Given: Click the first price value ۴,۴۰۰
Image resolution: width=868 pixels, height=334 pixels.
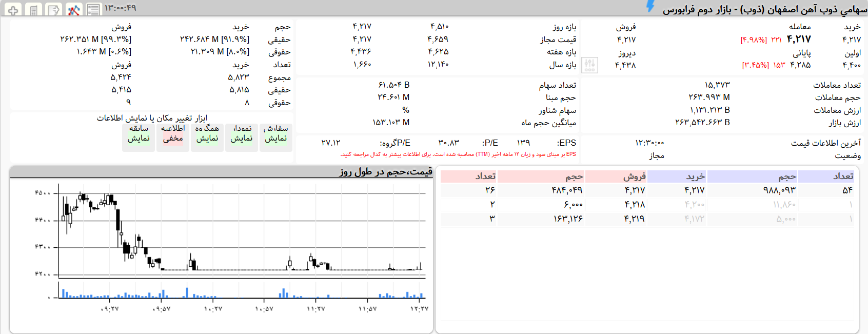Looking at the screenshot, I should pyautogui.click(x=852, y=65).
